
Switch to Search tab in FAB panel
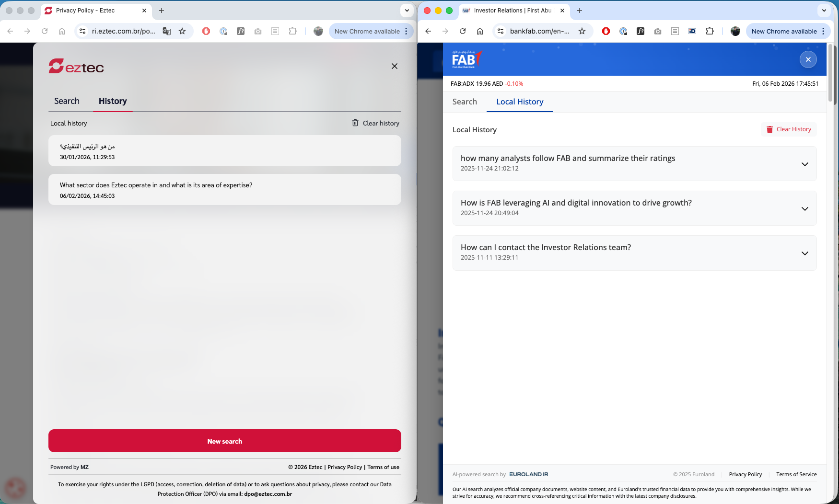click(465, 102)
